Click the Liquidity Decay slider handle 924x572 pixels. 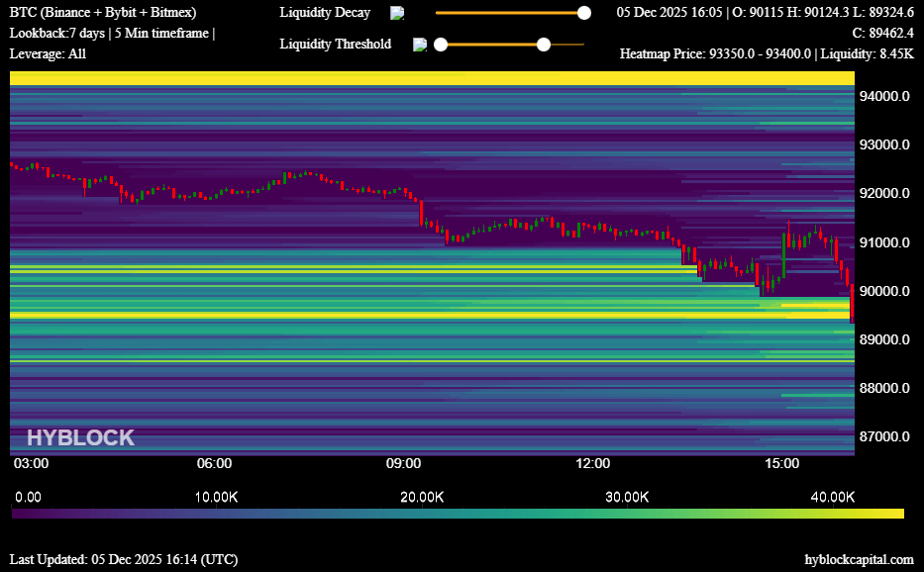pos(584,13)
